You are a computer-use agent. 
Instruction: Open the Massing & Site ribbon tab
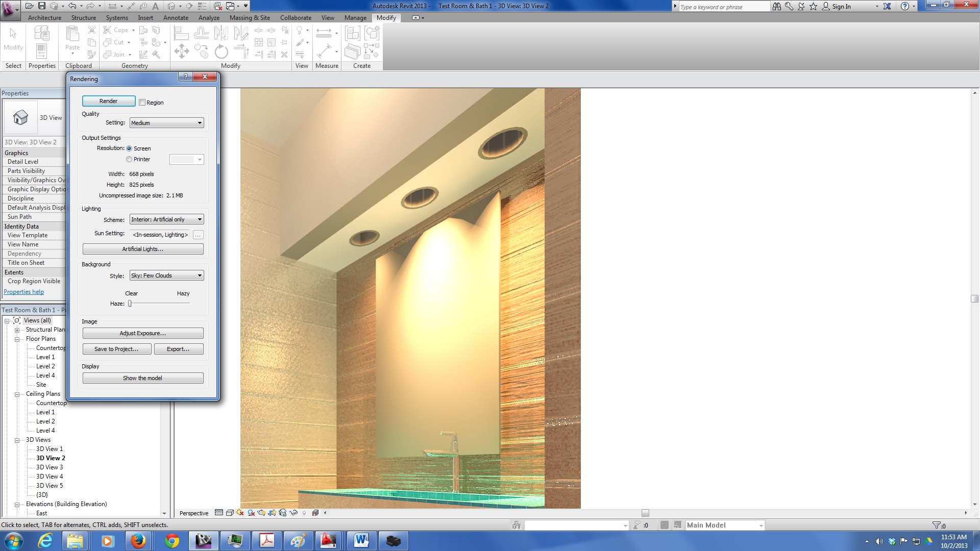point(250,18)
